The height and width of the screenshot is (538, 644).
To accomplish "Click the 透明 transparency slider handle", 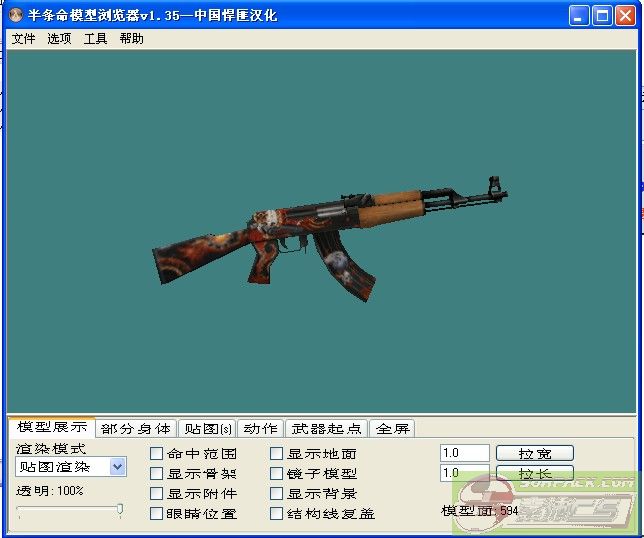I will [x=120, y=510].
